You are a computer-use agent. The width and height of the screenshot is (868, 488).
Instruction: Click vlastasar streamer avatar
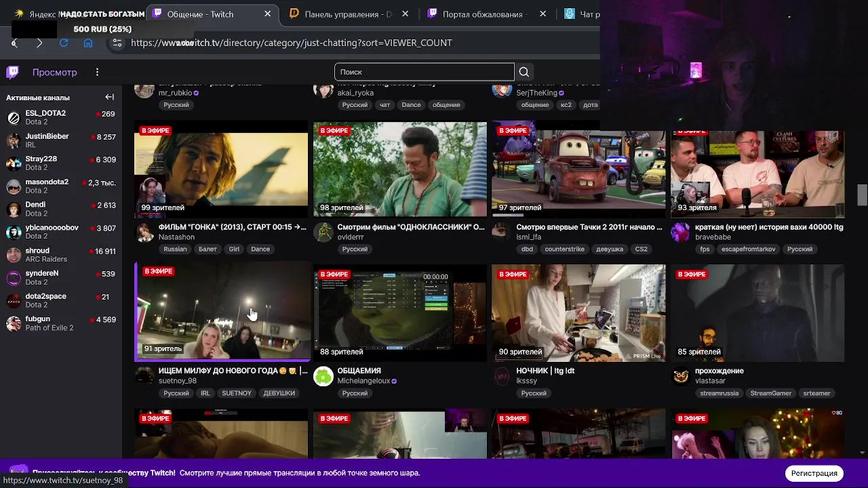(x=681, y=376)
